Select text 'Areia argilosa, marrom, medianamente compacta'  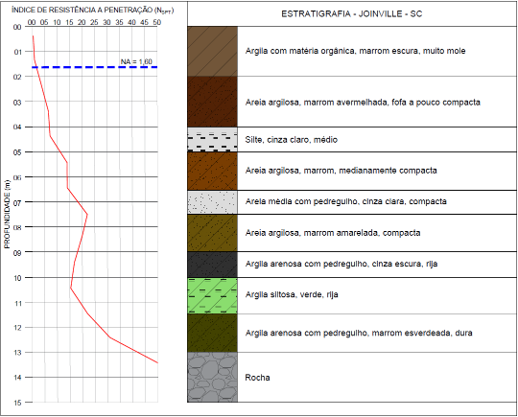pos(341,171)
